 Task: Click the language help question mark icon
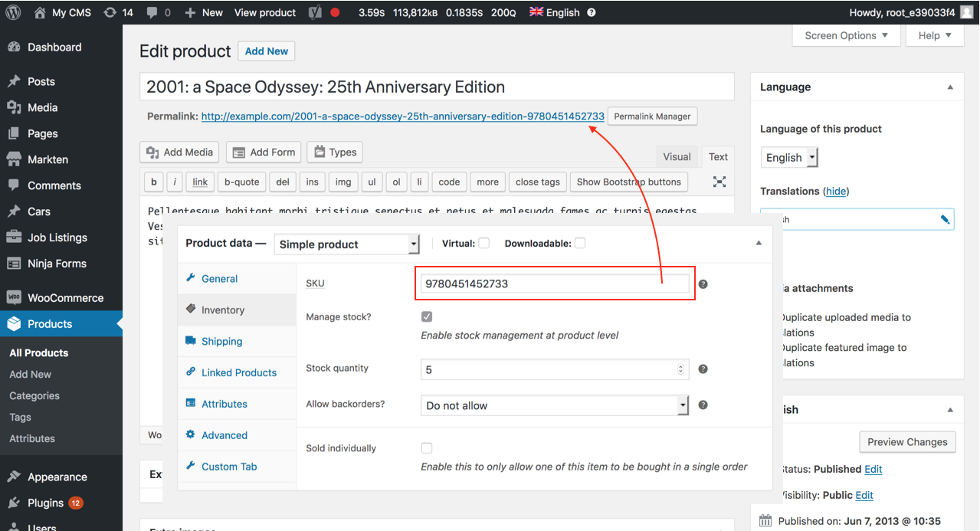[x=591, y=12]
